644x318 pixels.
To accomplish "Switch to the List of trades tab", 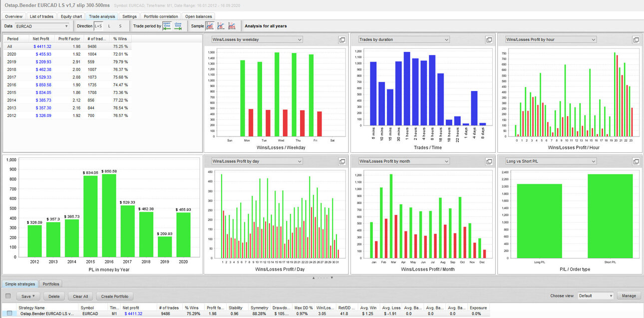I will [x=41, y=16].
